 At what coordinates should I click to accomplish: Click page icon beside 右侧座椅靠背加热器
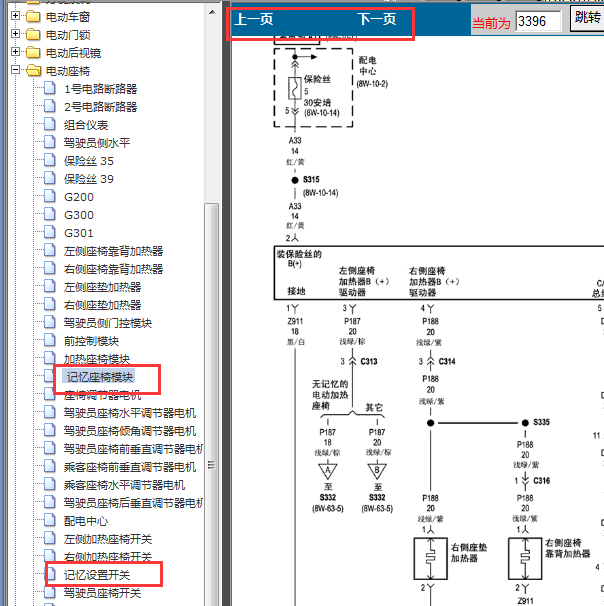[49, 268]
